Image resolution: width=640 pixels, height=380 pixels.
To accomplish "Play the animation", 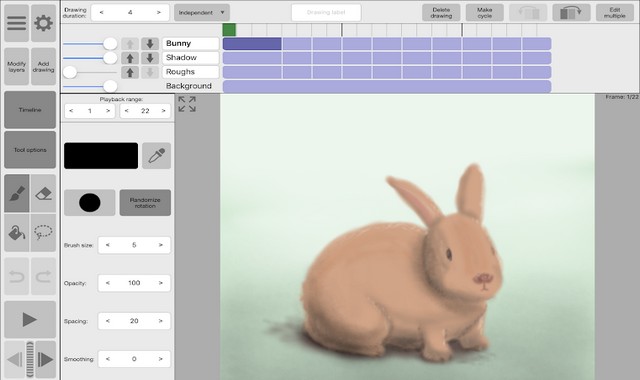I will click(30, 319).
